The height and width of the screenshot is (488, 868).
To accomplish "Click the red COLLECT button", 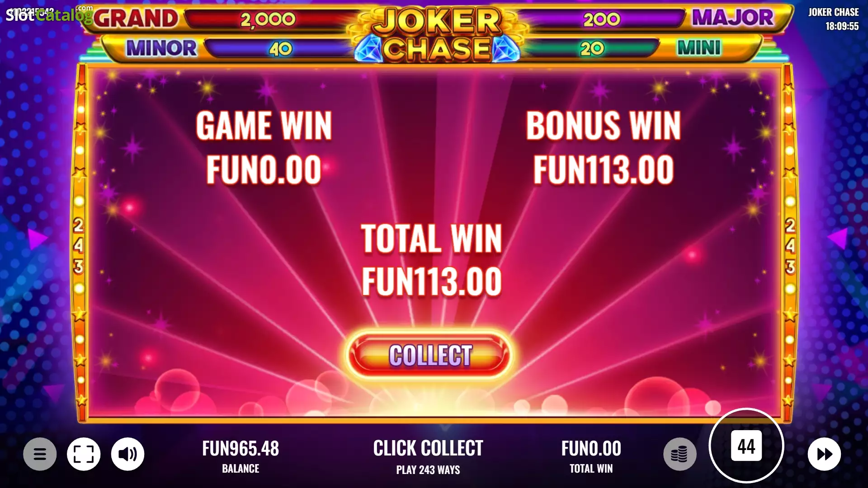I will coord(429,356).
